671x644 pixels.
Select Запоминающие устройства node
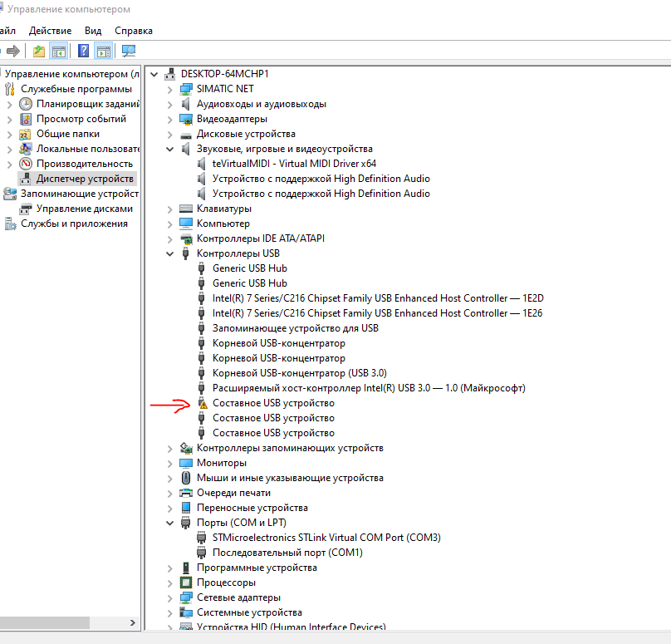point(80,194)
